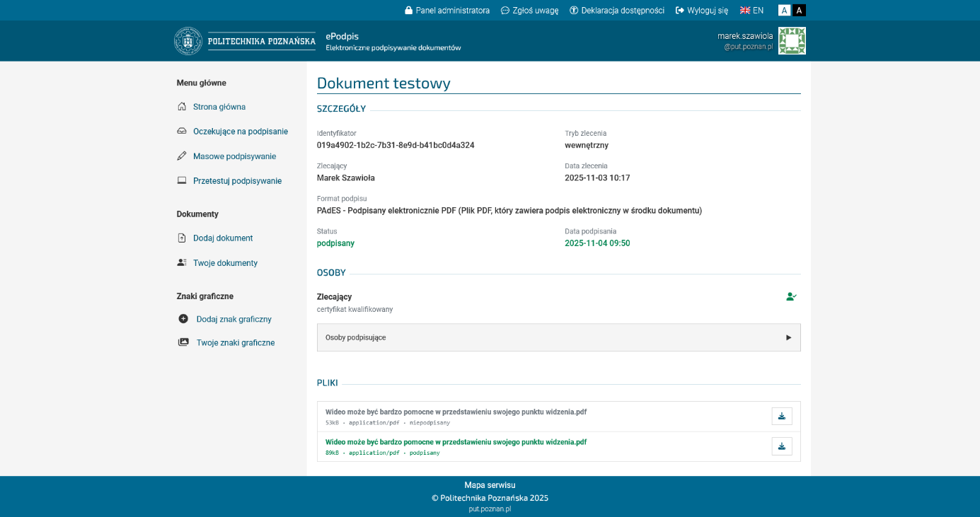Image resolution: width=980 pixels, height=517 pixels.
Task: Go to Strona główna
Action: coord(219,107)
